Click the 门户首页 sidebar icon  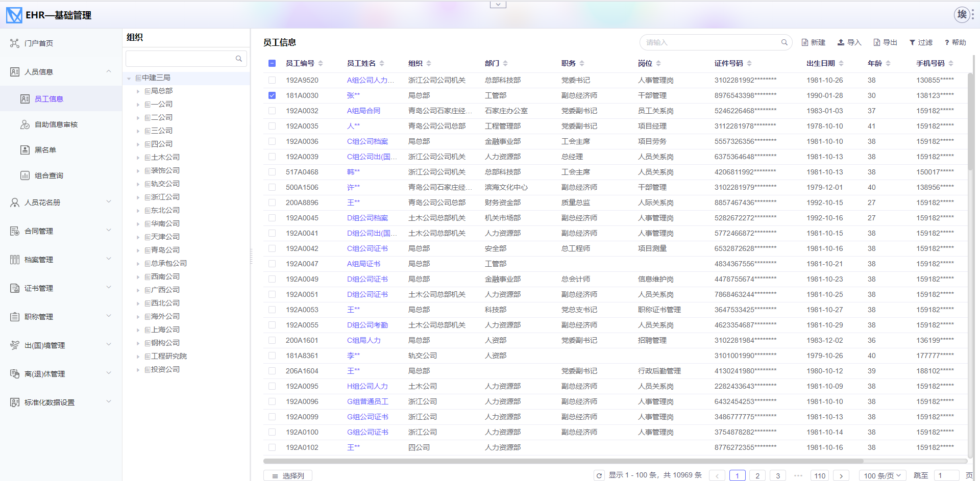pos(15,43)
